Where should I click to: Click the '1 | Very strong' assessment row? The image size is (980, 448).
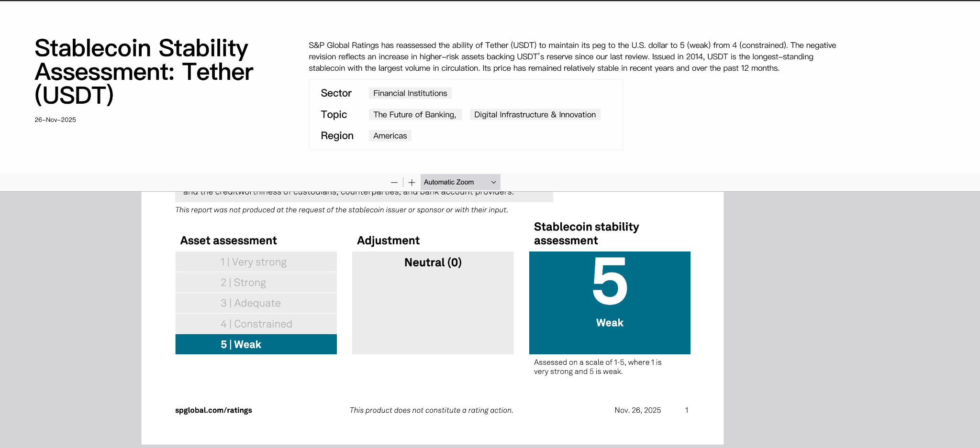[256, 262]
